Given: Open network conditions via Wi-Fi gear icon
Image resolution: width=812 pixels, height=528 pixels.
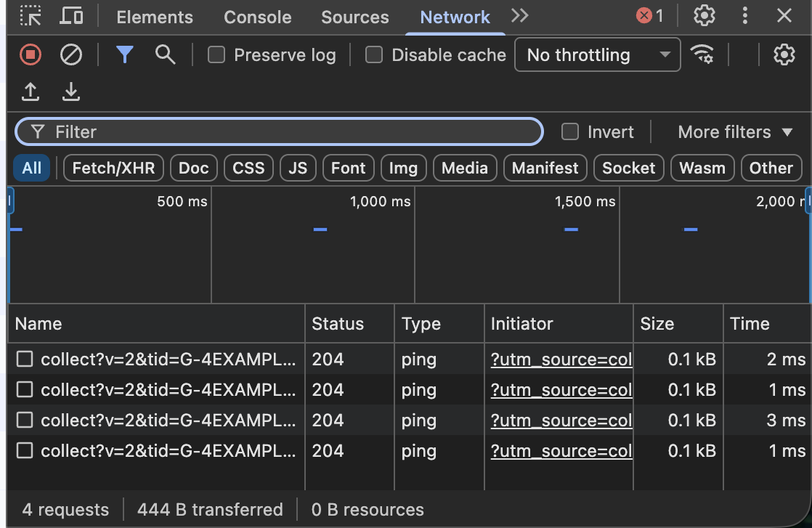Looking at the screenshot, I should [702, 54].
